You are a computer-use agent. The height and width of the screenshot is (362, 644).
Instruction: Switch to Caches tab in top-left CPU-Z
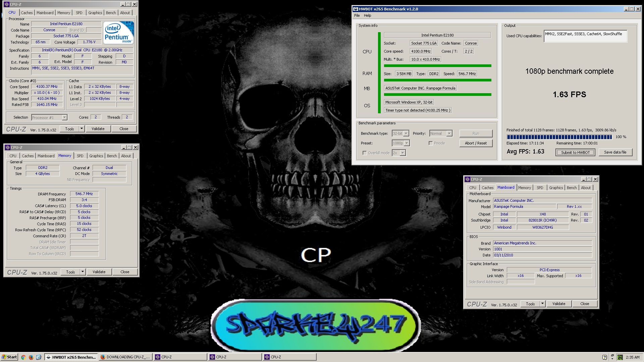(x=27, y=13)
